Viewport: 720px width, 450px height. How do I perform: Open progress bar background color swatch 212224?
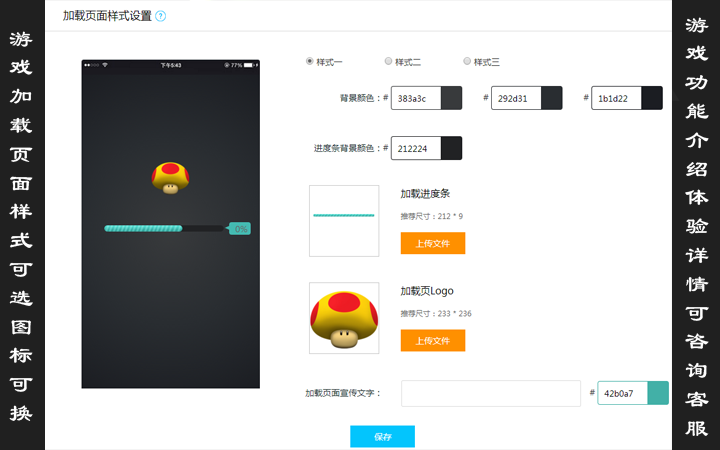(451, 148)
